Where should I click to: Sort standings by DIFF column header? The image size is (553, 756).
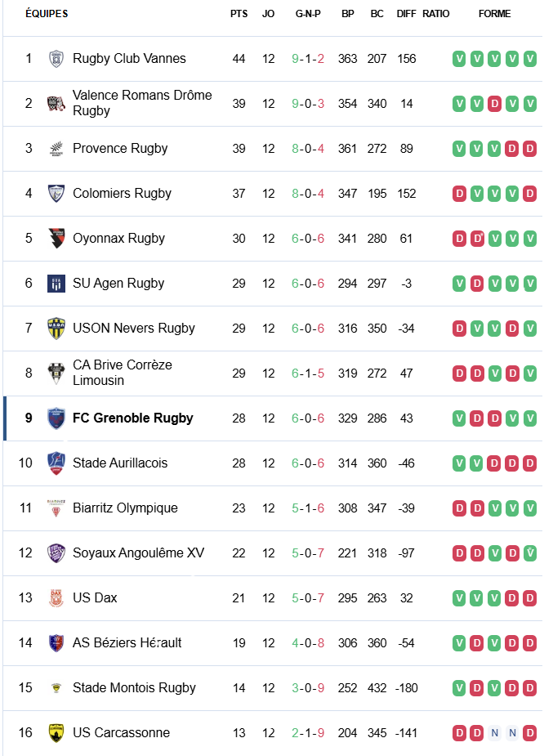[x=406, y=14]
